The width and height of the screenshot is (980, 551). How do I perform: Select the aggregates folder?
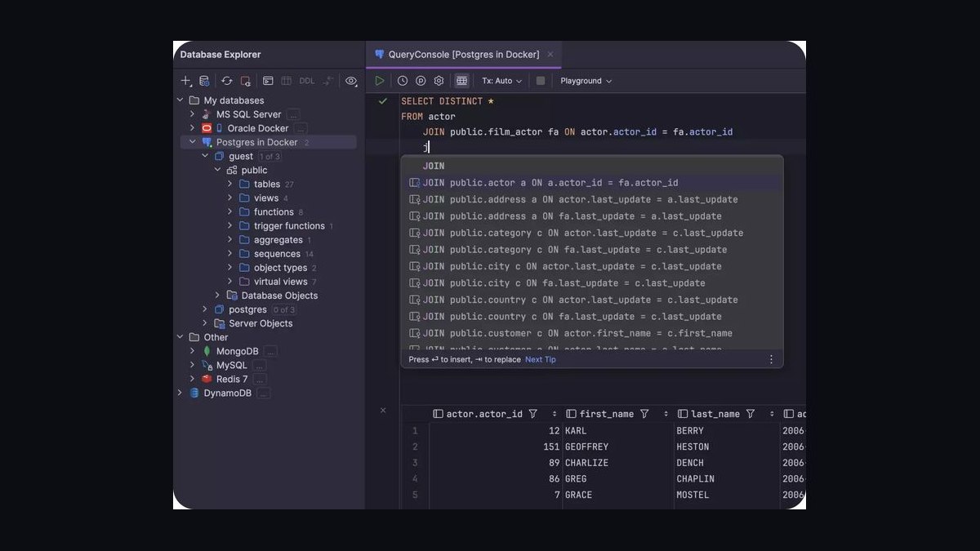(278, 240)
